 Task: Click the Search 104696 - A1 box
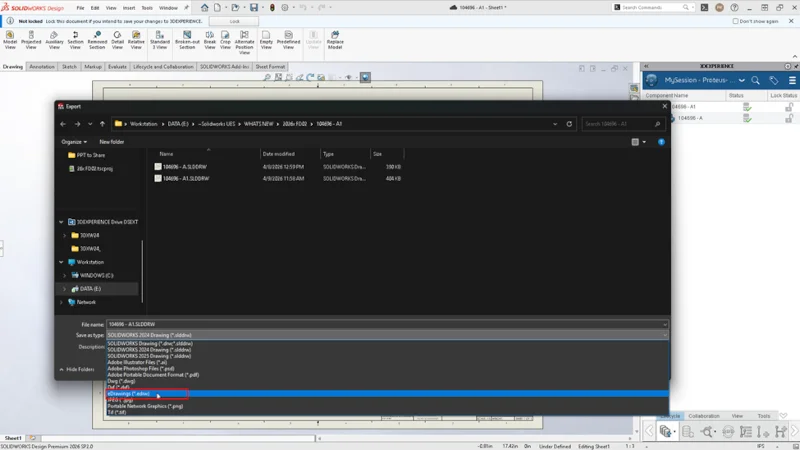623,123
